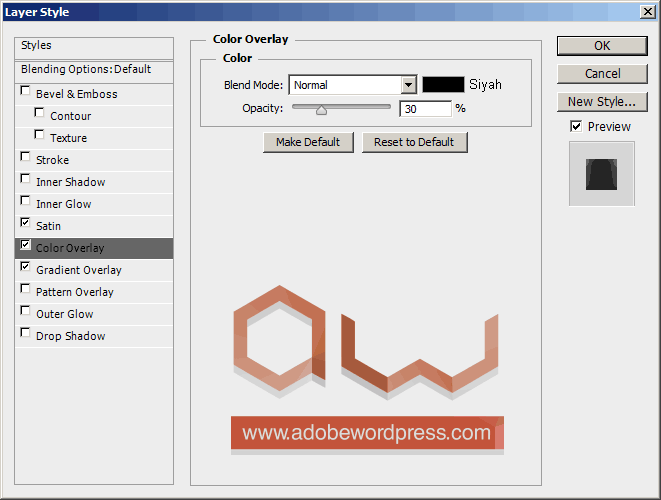Open the Inner Glow settings label
Screen dimensions: 661x500
coord(64,204)
